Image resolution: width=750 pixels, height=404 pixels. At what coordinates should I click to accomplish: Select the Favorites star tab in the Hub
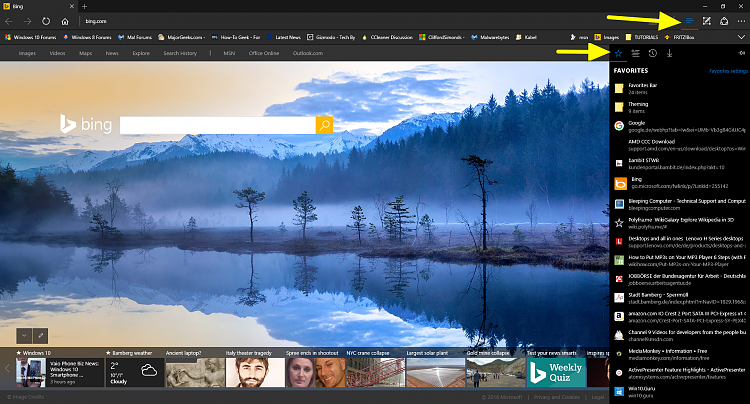coord(618,53)
